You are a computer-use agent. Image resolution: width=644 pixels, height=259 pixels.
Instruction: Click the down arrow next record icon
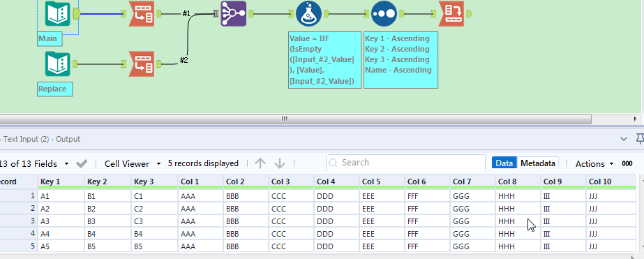[x=280, y=163]
